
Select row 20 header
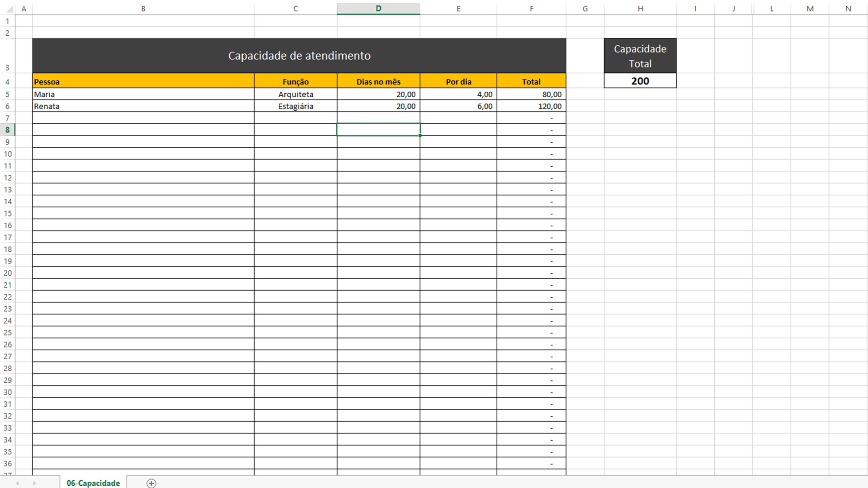coord(8,273)
